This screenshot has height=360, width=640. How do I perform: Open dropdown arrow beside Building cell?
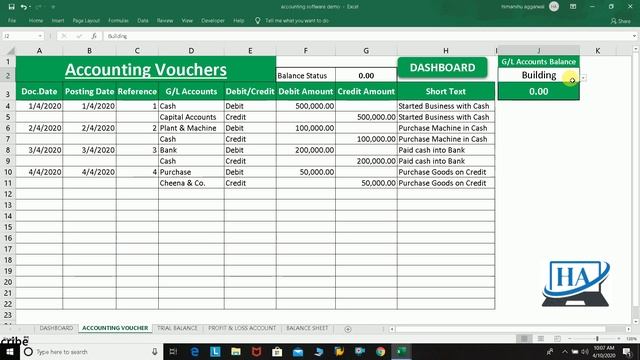(584, 77)
